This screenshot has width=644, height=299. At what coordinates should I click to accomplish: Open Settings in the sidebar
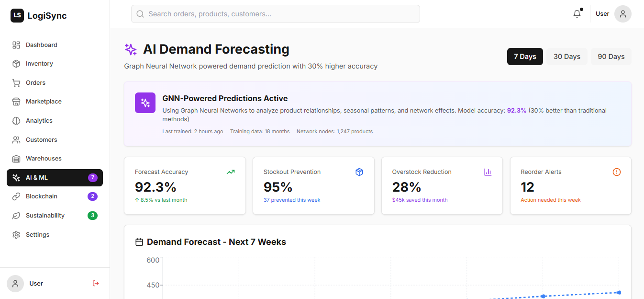37,235
